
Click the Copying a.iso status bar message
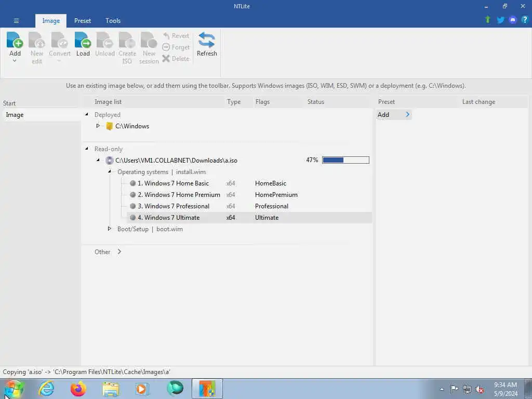click(87, 372)
